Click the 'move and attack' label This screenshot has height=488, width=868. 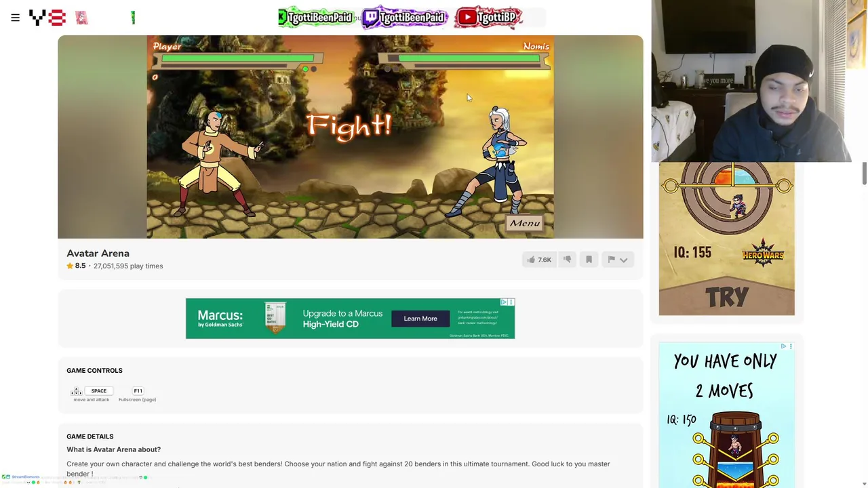pyautogui.click(x=91, y=400)
